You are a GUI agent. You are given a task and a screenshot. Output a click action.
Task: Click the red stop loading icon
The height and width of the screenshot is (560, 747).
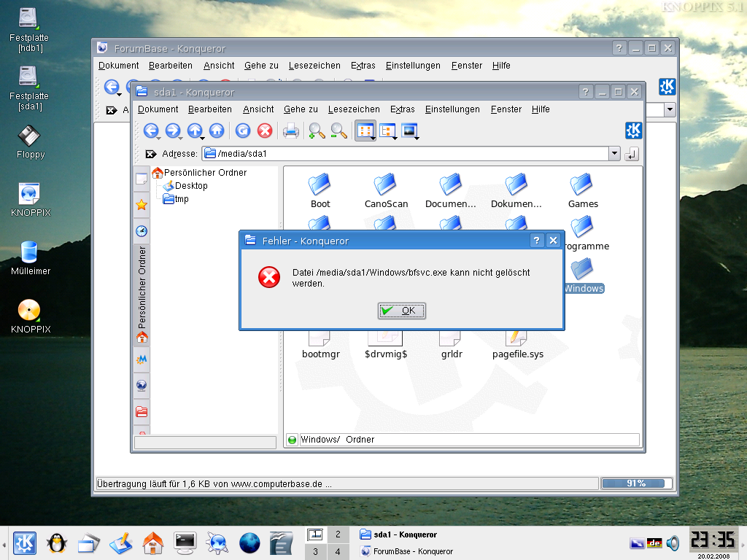(x=265, y=131)
